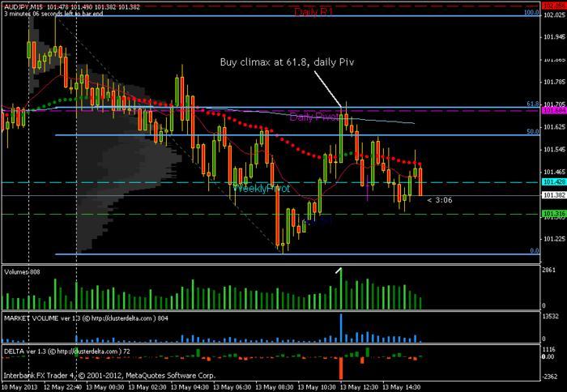The image size is (567, 392).
Task: Click the 101.225 price scale value
Action: (554, 239)
